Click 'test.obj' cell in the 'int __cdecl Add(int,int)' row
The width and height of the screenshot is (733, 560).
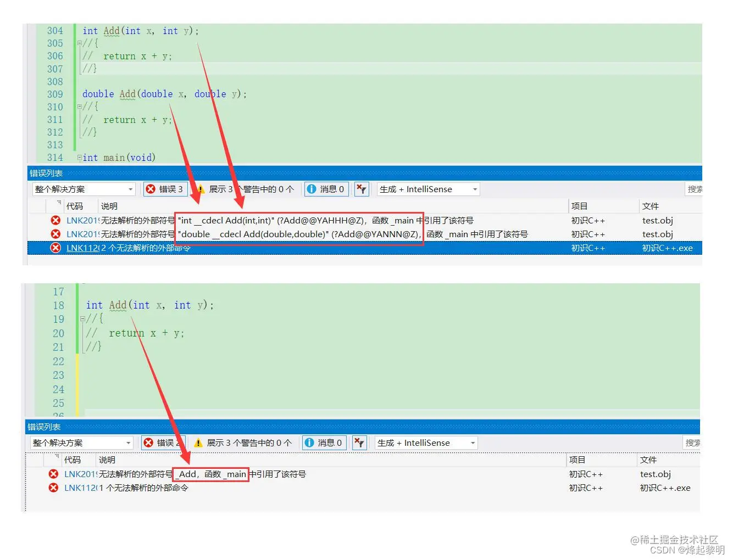pos(657,220)
